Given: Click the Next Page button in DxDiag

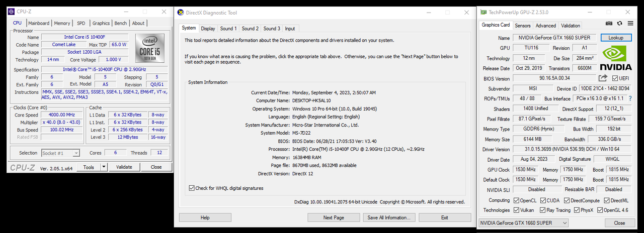Looking at the screenshot, I should click(x=334, y=217).
